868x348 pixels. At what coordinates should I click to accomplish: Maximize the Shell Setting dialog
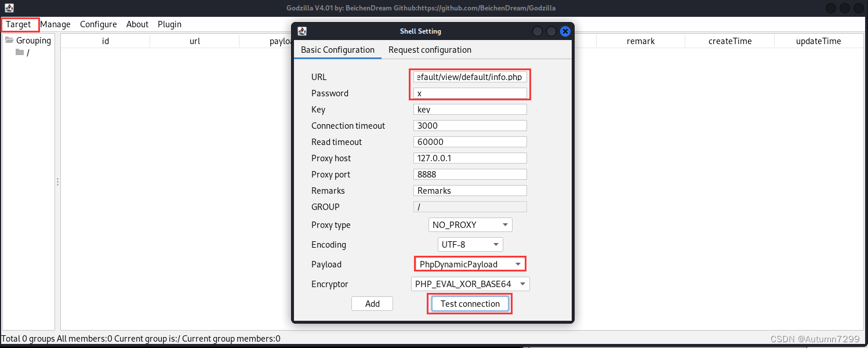(551, 31)
